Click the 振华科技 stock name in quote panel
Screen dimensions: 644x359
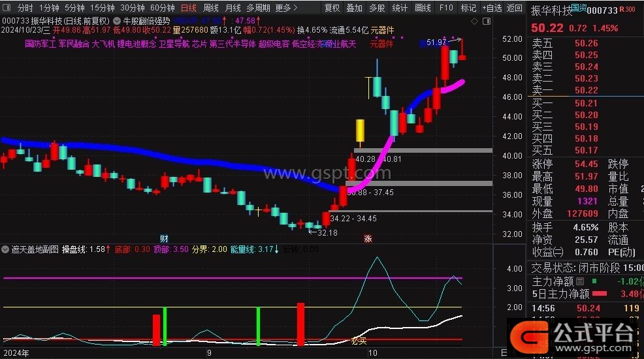551,10
